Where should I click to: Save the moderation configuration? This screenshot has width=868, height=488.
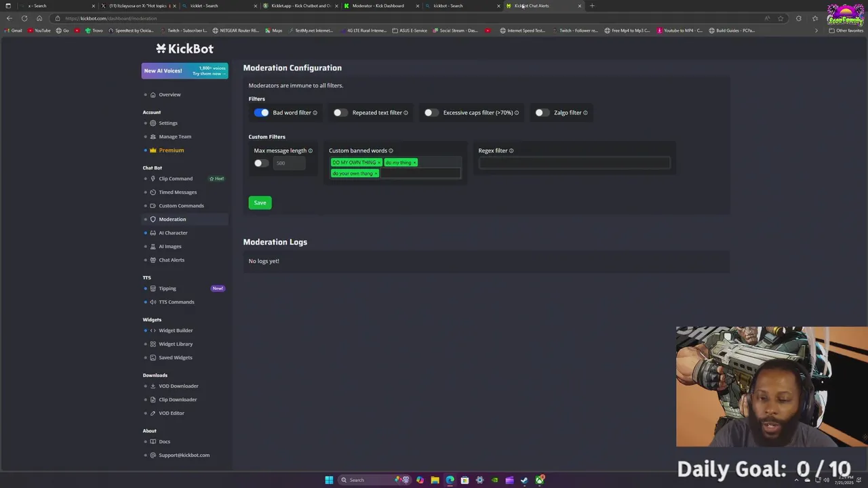(x=260, y=203)
